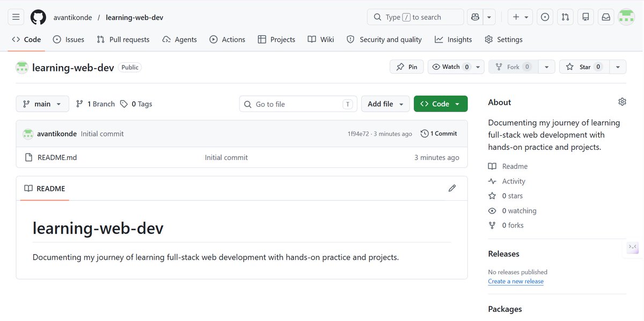Image resolution: width=644 pixels, height=321 pixels.
Task: Select the README tab
Action: coord(45,188)
